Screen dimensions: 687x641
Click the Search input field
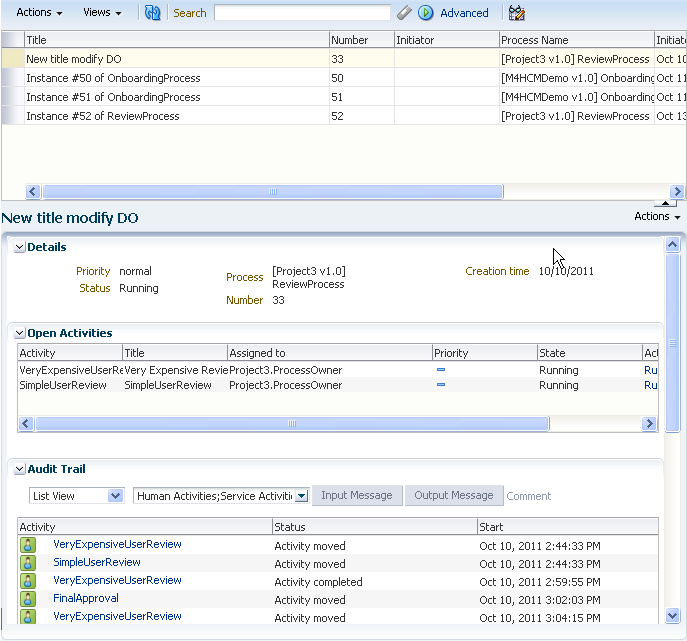[302, 13]
